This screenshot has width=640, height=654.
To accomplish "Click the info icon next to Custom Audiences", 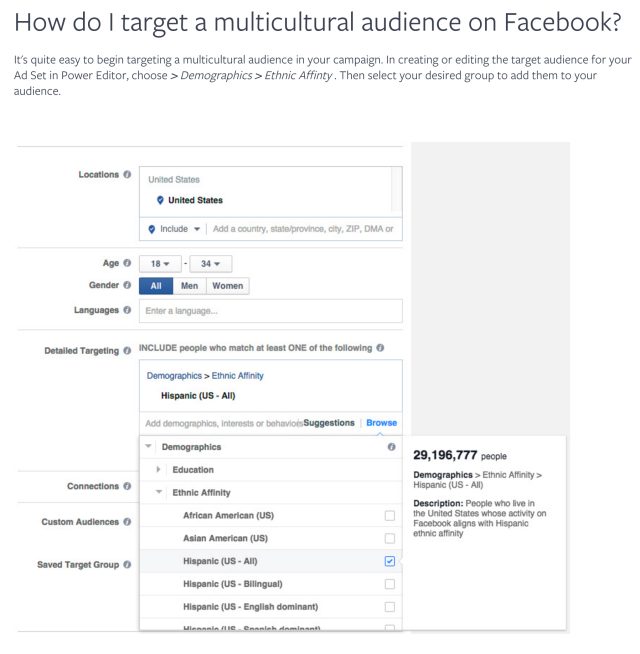I will pyautogui.click(x=127, y=522).
